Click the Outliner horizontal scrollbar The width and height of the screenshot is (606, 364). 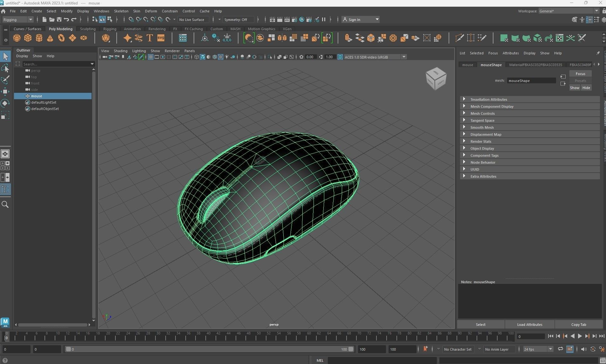pyautogui.click(x=53, y=325)
